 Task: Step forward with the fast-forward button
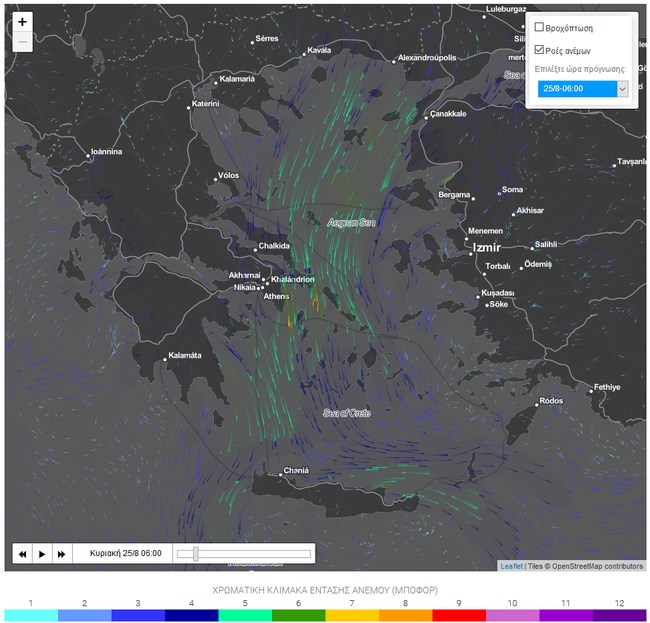61,553
